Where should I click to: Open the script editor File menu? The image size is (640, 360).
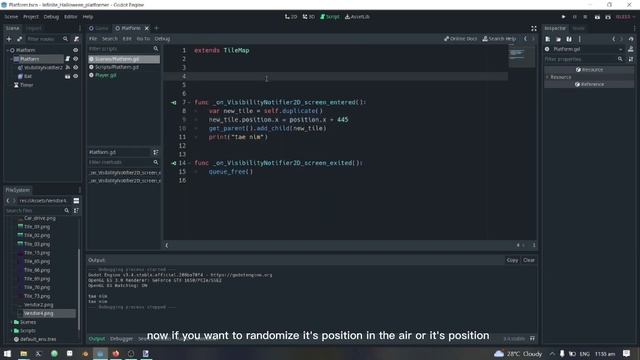(x=93, y=39)
